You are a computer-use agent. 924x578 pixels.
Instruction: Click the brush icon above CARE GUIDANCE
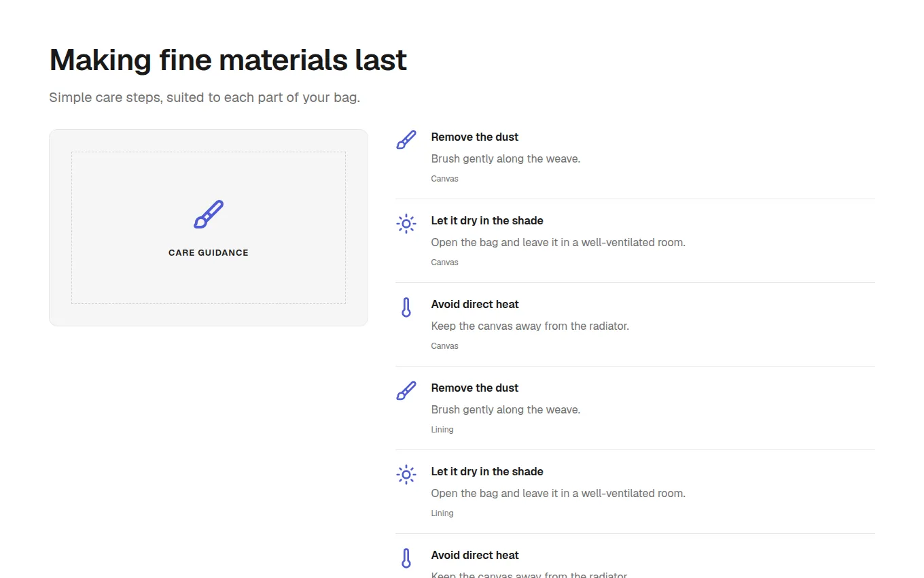coord(209,214)
